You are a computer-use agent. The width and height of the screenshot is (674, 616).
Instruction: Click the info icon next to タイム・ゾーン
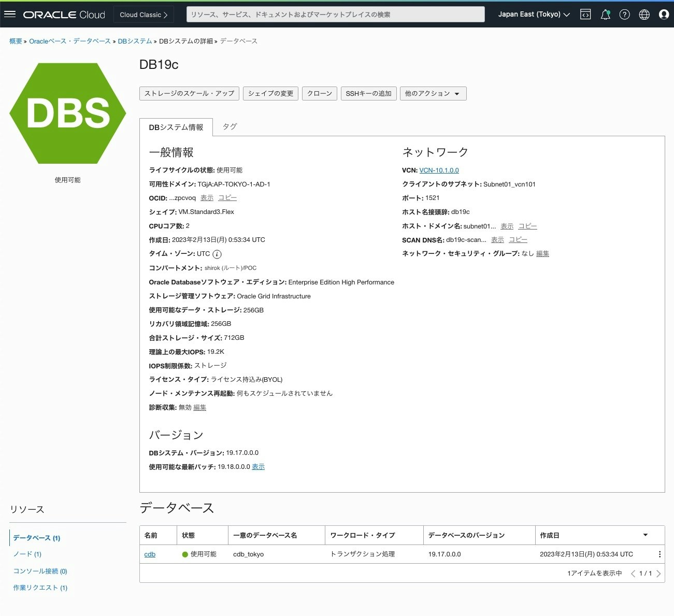pos(217,254)
